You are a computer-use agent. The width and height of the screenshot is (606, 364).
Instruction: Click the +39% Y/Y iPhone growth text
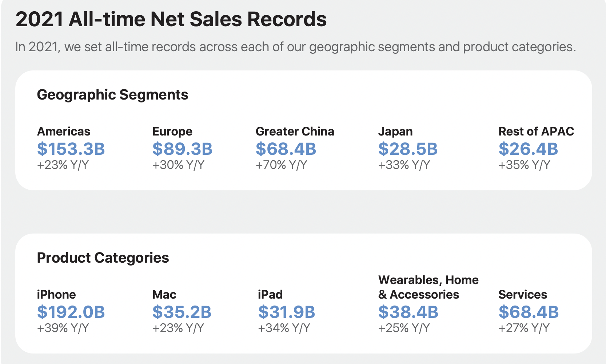(63, 328)
